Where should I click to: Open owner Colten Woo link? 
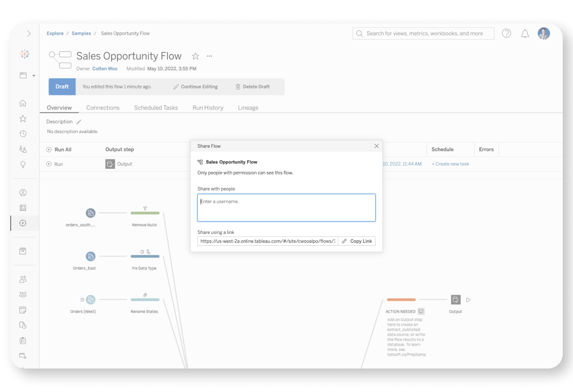pyautogui.click(x=105, y=69)
